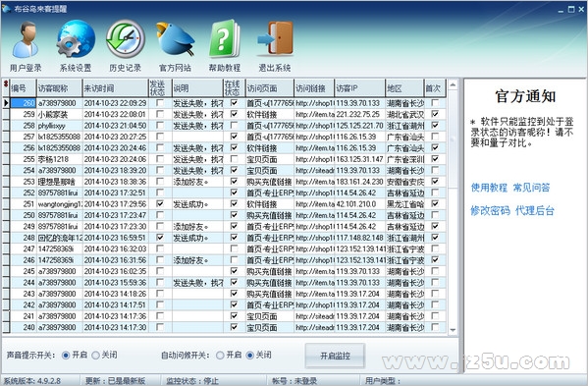Sort by the 访客昵称 column header

pyautogui.click(x=59, y=88)
